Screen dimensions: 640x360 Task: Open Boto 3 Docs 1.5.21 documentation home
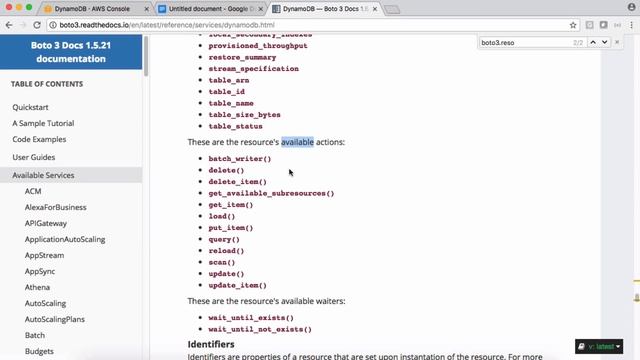(x=71, y=52)
